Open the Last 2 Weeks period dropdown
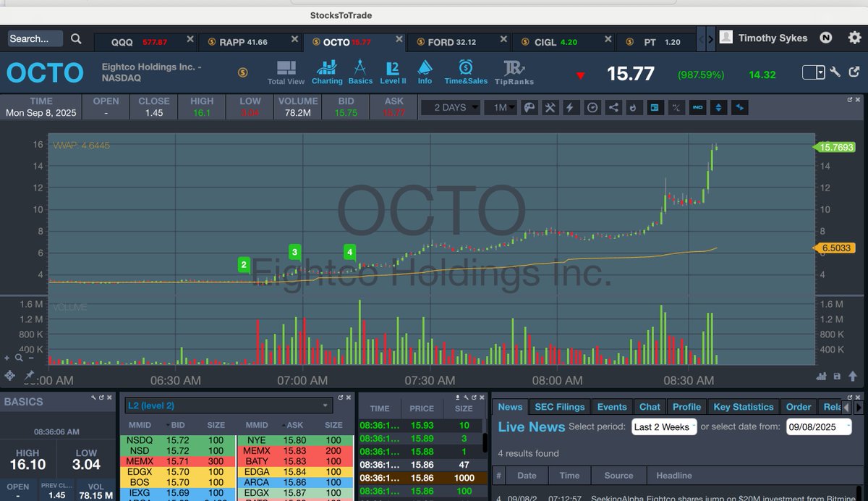This screenshot has width=868, height=501. [664, 426]
